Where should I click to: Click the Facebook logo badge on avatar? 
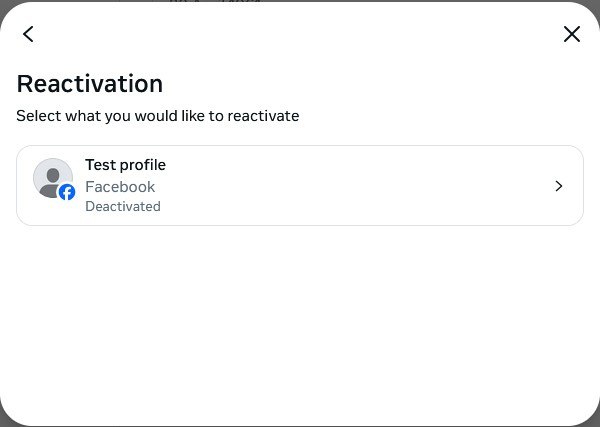click(x=67, y=192)
